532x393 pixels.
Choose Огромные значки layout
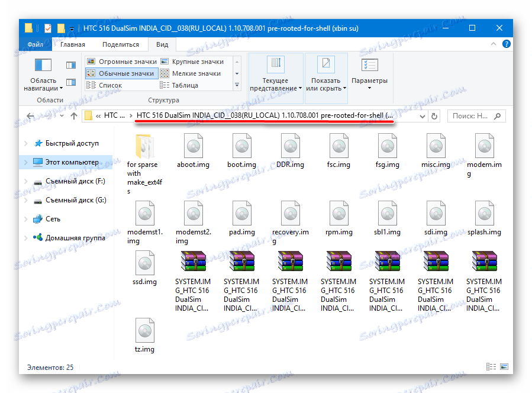122,62
